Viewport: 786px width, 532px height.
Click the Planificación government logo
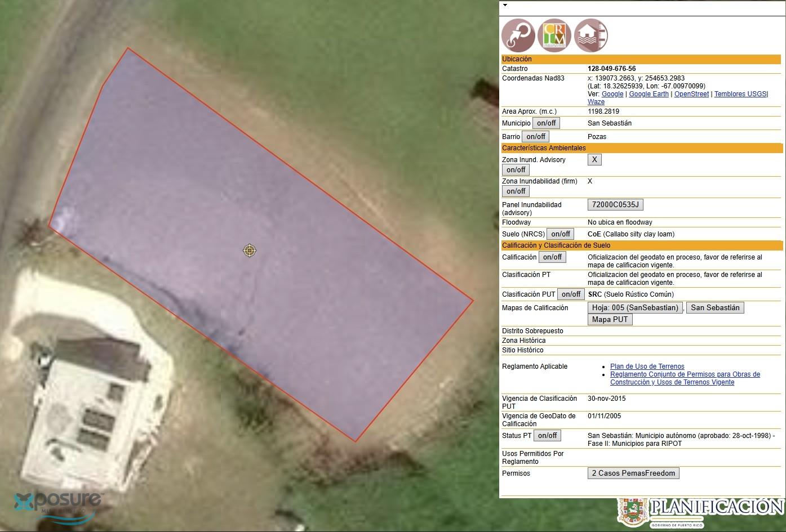click(701, 511)
